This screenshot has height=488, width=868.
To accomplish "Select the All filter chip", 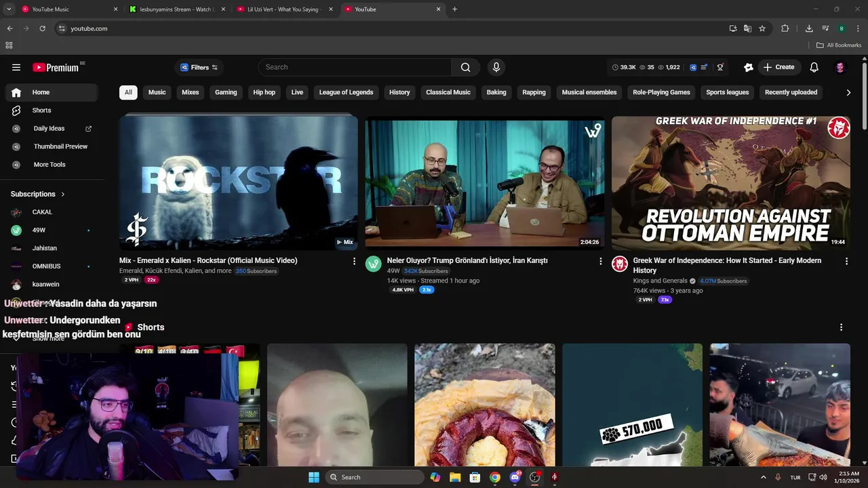I will (128, 92).
